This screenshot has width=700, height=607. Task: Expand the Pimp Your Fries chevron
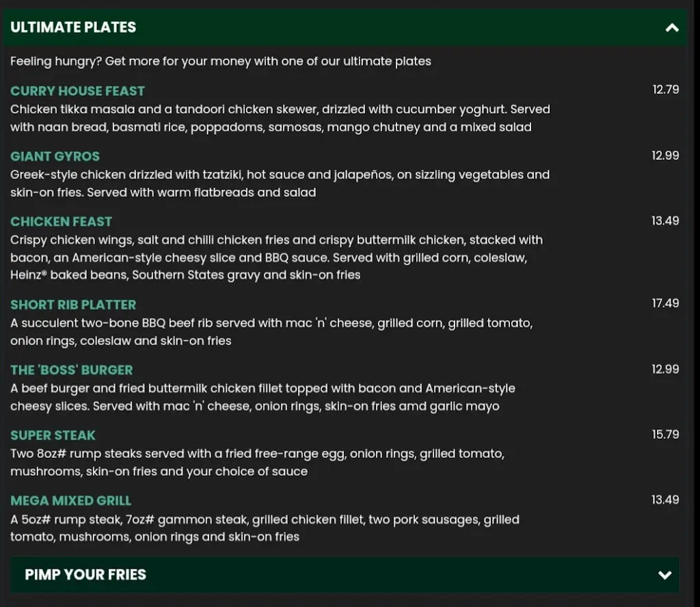[x=664, y=575]
